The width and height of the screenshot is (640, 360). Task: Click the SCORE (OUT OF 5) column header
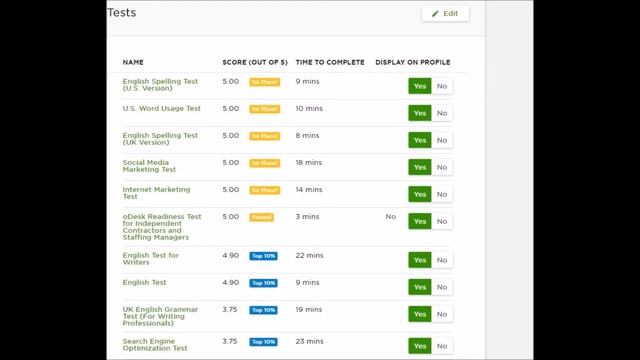pyautogui.click(x=255, y=62)
